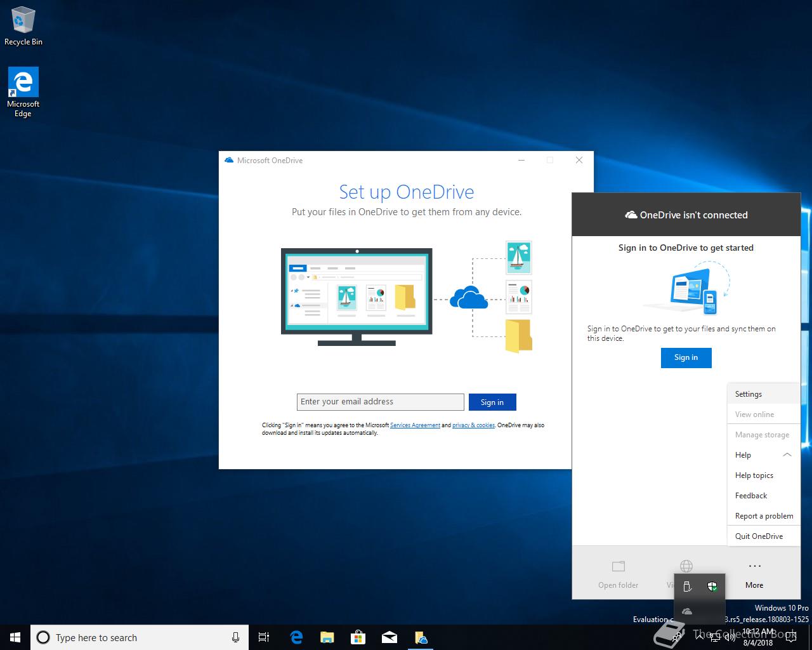
Task: Open the privacy & cookies link
Action: click(473, 425)
